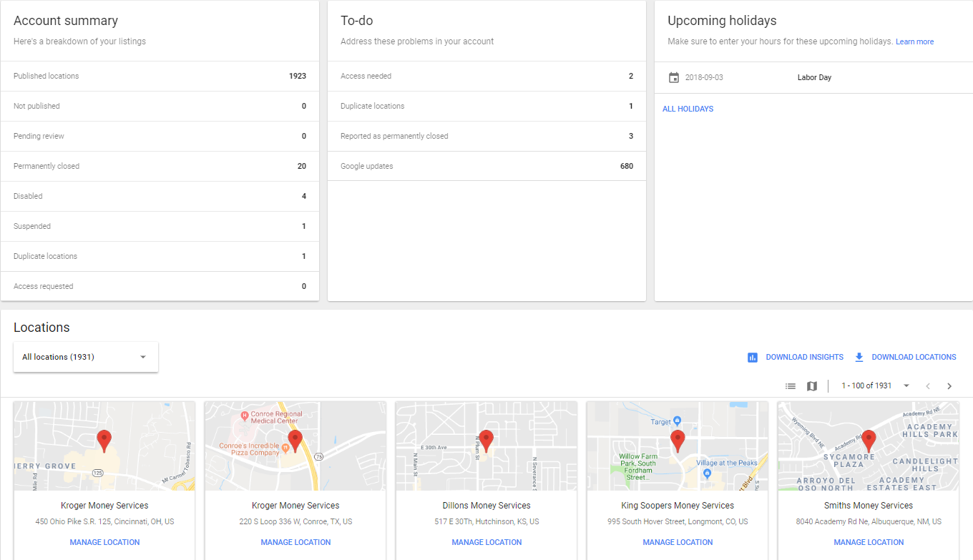The width and height of the screenshot is (973, 560).
Task: Click the download arrow icon for Download Locations
Action: tap(859, 357)
